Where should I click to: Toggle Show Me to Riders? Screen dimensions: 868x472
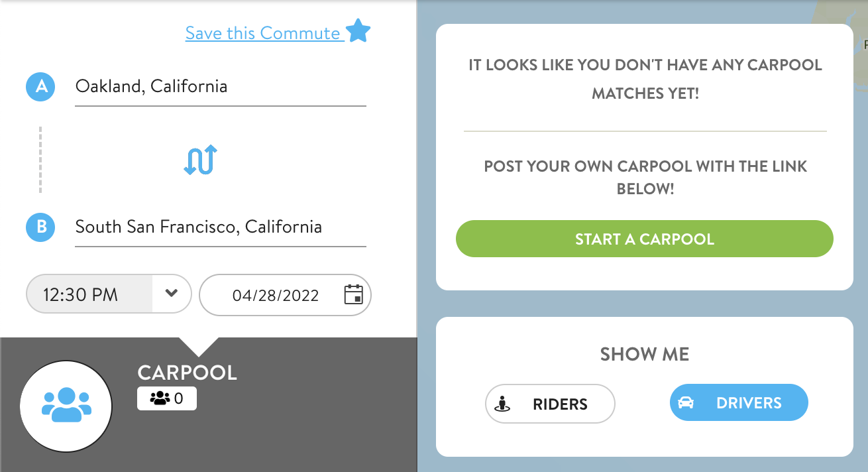tap(550, 404)
